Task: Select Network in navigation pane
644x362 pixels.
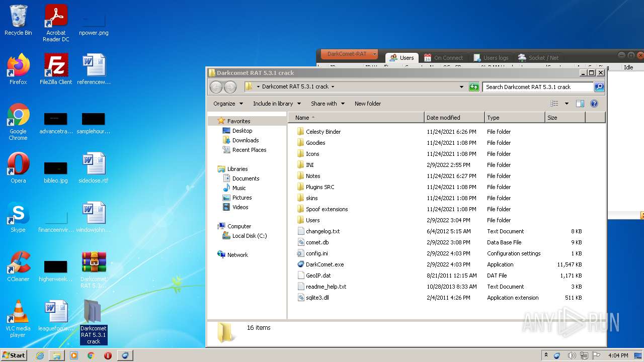Action: (237, 255)
